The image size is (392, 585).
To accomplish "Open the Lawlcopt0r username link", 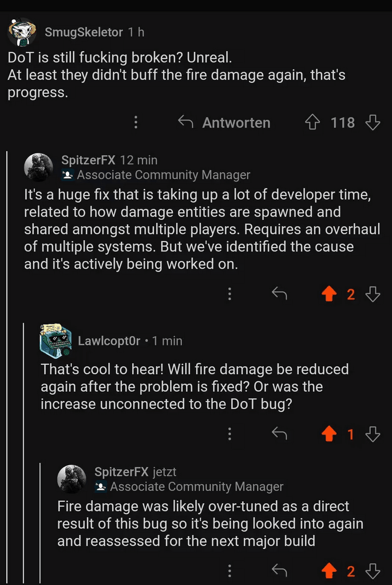I will tap(109, 341).
